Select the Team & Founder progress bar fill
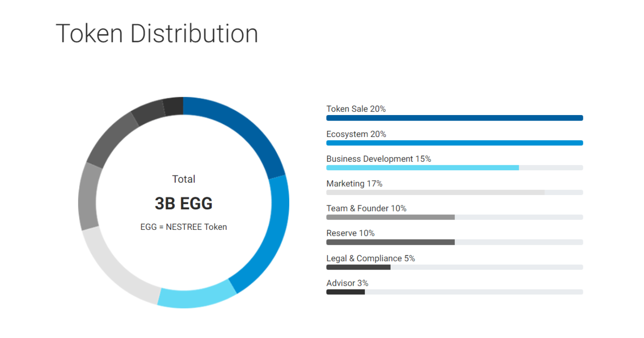This screenshot has height=338, width=644. coord(390,217)
